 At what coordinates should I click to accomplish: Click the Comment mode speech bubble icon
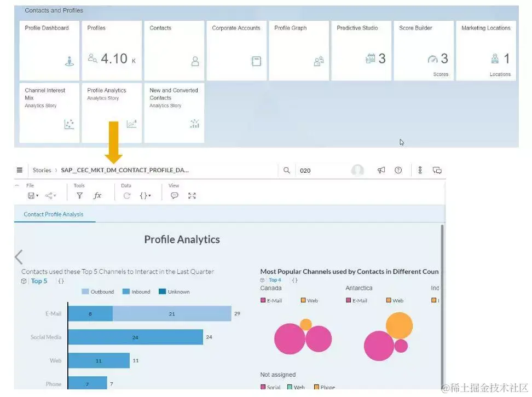(x=175, y=196)
